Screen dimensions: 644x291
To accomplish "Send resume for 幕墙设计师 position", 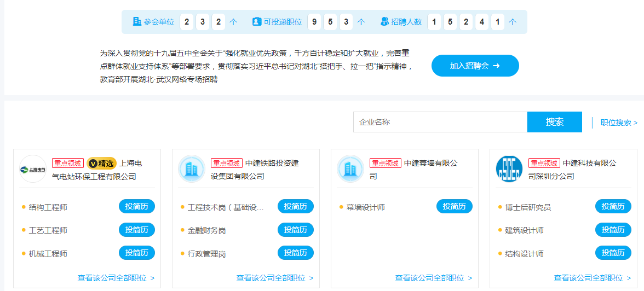I will (454, 206).
